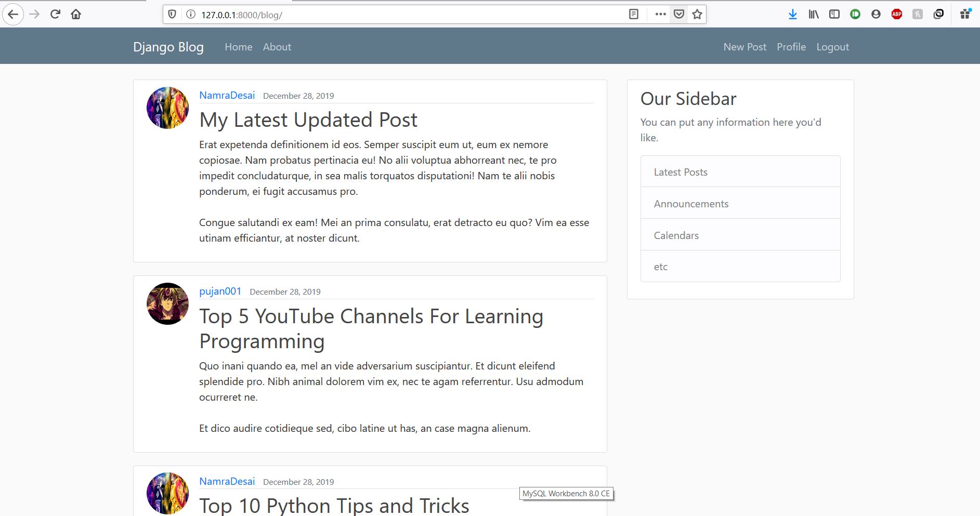Click the Our Sidebar heading
Image resolution: width=980 pixels, height=516 pixels.
(688, 98)
